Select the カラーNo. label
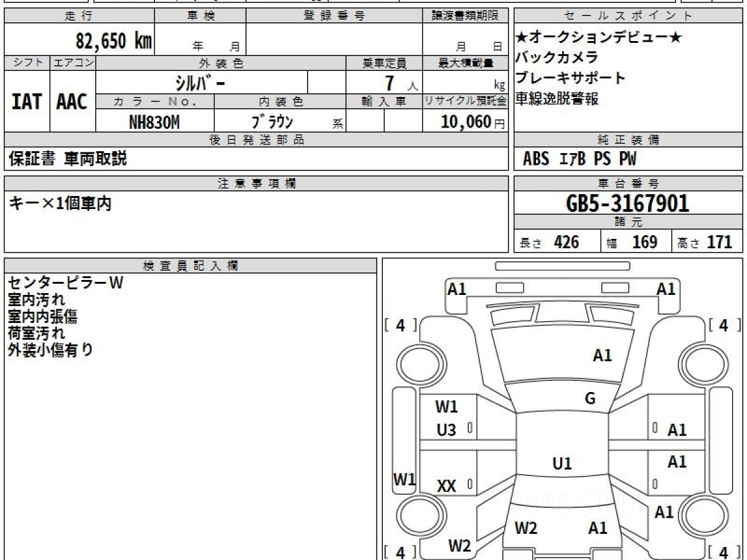 [155, 101]
